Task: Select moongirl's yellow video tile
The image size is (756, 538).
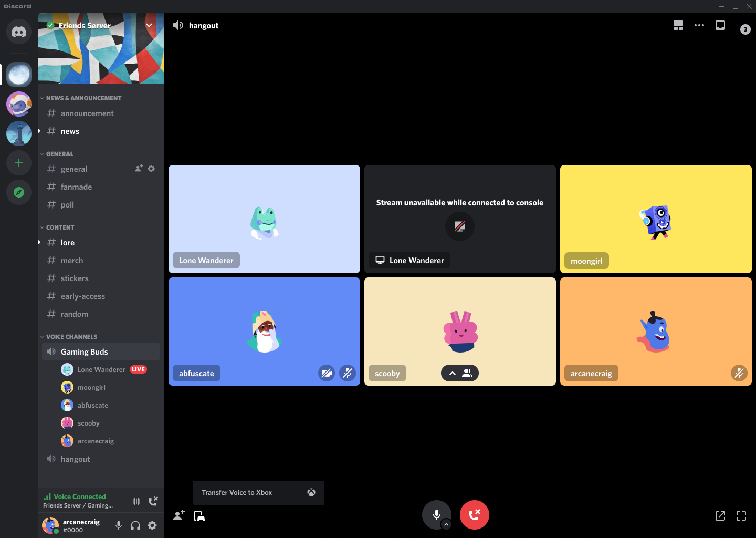Action: 656,219
